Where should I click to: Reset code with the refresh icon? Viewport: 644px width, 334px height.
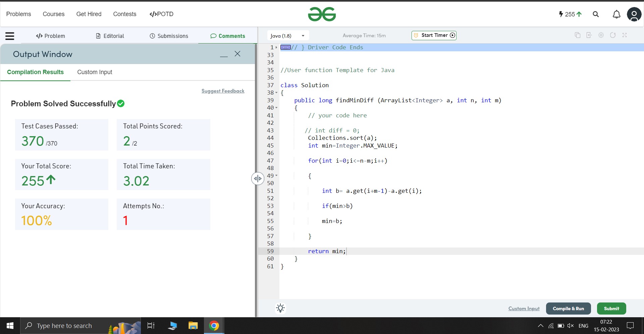[x=613, y=35]
